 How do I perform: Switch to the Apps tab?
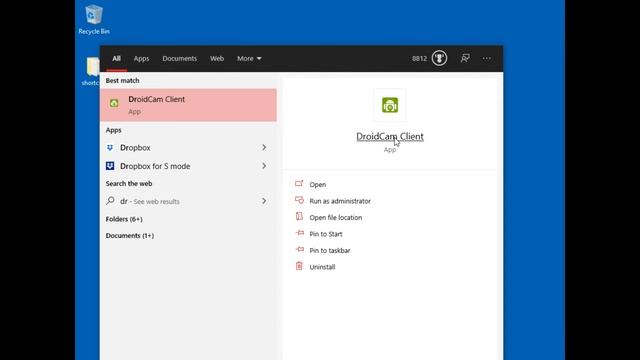tap(141, 58)
